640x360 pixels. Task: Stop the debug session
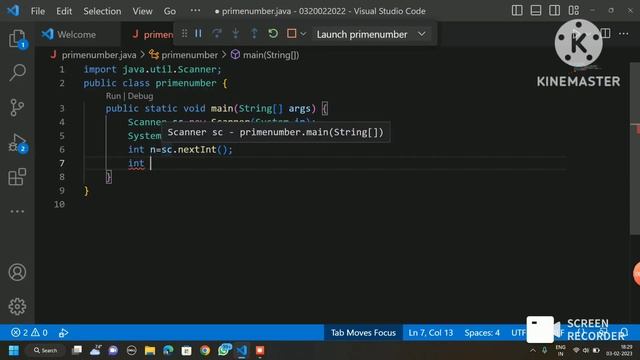291,34
